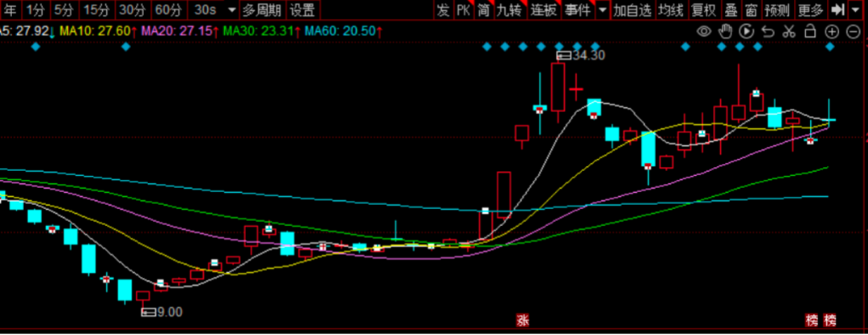This screenshot has height=335, width=868.
Task: Toggle the chart lock icon
Action: [810, 31]
